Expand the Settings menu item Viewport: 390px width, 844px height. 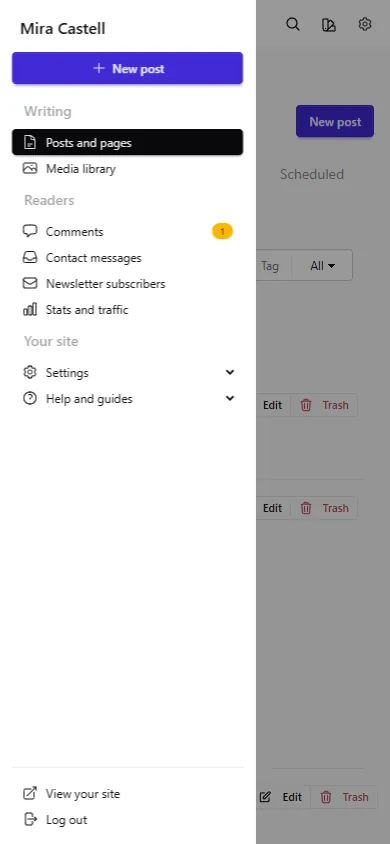tap(127, 372)
